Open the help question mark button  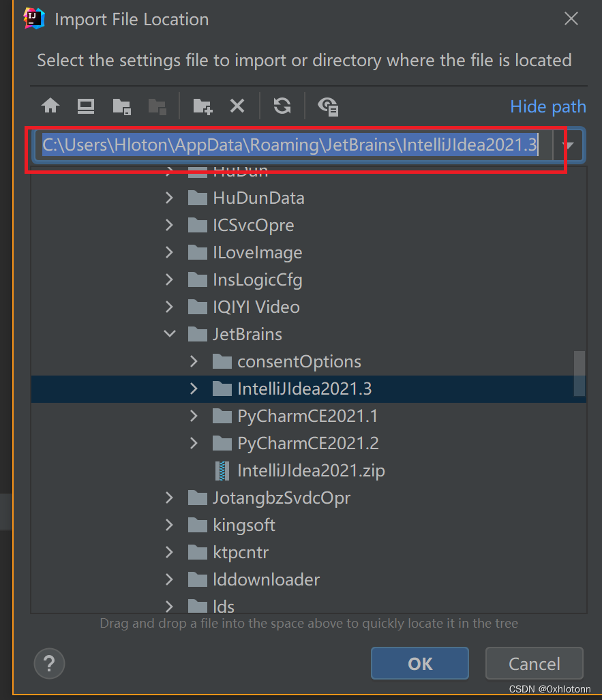[x=49, y=663]
